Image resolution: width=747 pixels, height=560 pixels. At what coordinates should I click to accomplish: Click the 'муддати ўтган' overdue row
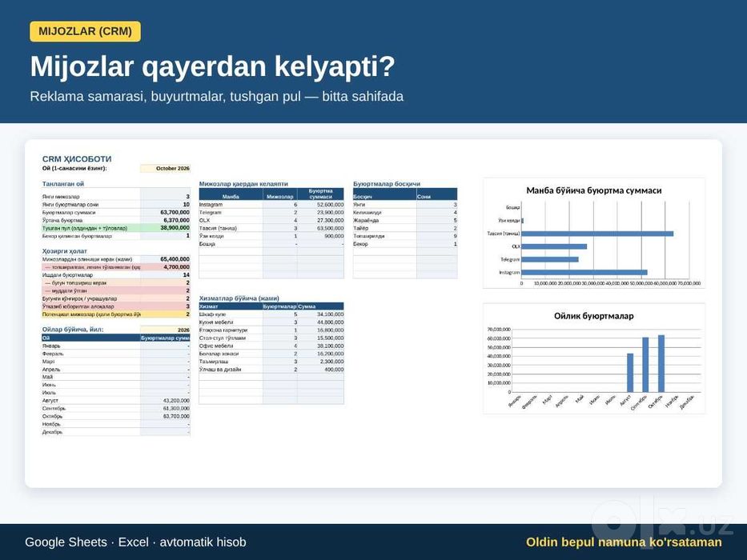pos(116,290)
